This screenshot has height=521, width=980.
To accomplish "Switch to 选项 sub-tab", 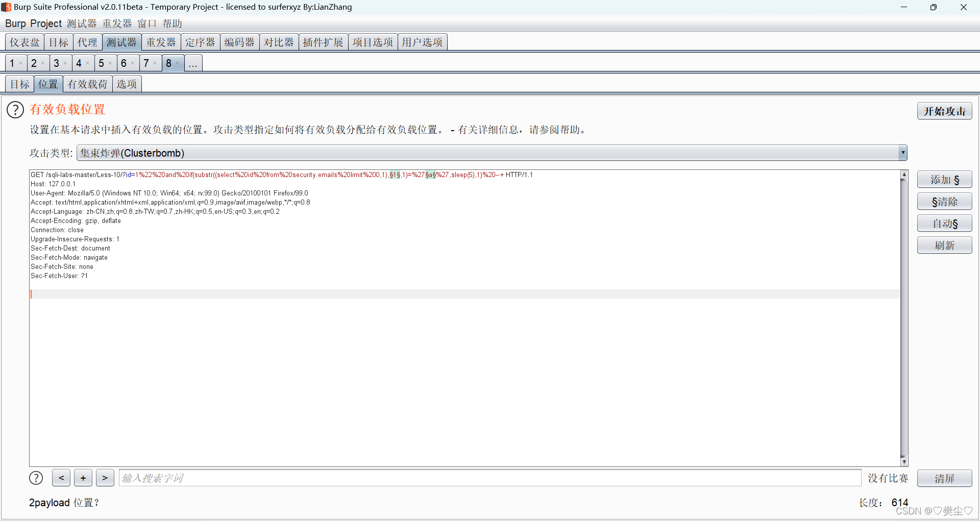I will click(127, 84).
